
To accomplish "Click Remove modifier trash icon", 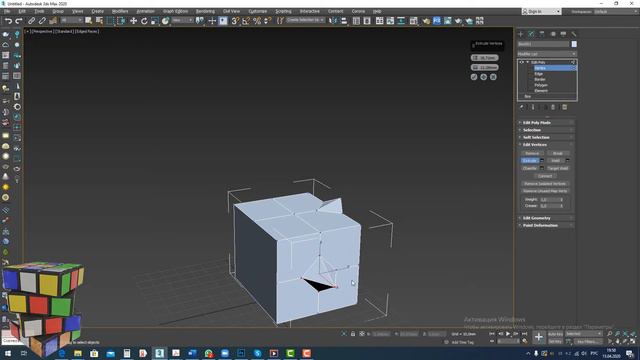I will 553,107.
